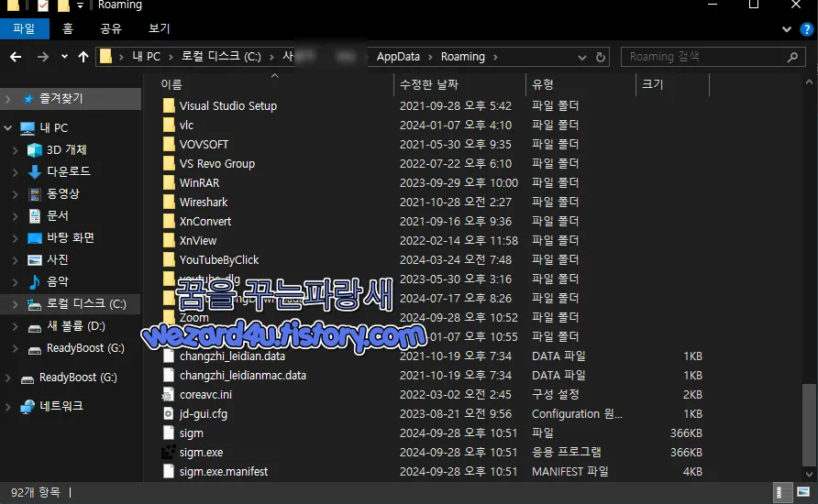Select the Visual Studio Setup folder icon
The image size is (818, 504).
click(169, 105)
